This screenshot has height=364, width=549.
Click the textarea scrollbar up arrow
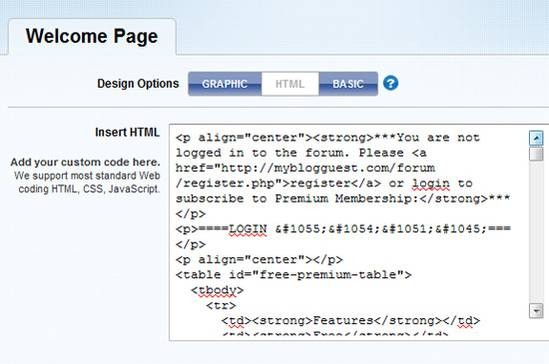pyautogui.click(x=536, y=138)
